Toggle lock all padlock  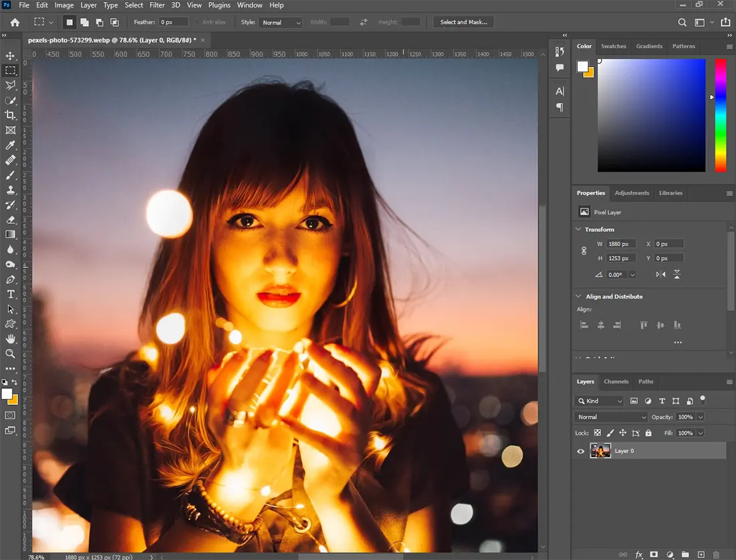pos(648,433)
